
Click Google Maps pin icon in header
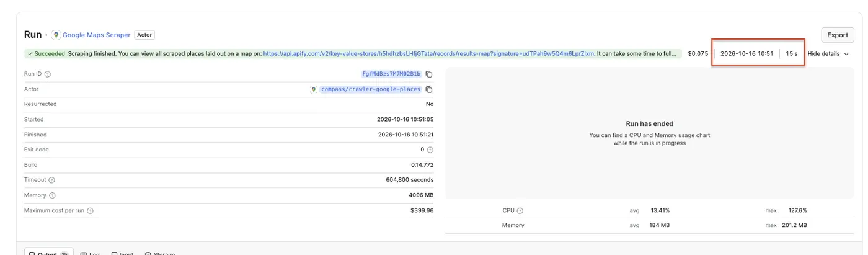[56, 35]
